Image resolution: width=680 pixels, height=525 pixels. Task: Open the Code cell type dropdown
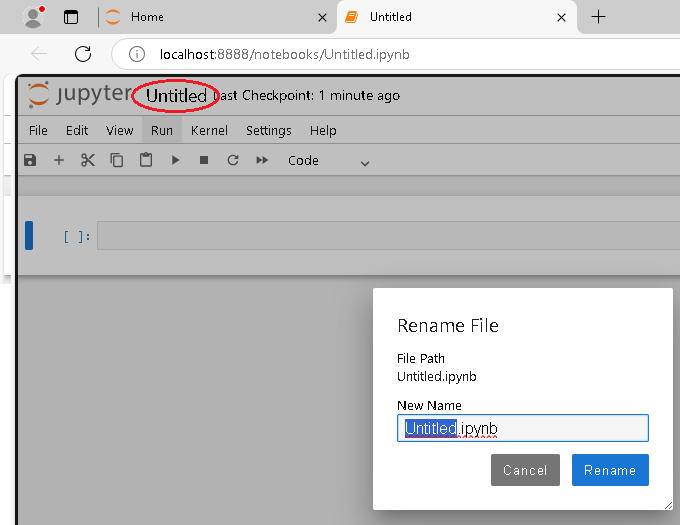point(328,161)
